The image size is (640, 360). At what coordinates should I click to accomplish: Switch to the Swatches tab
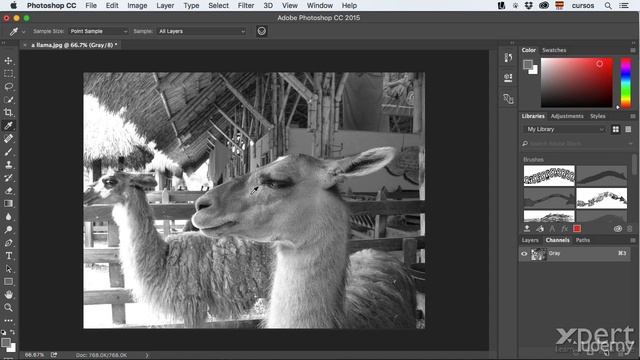(554, 50)
